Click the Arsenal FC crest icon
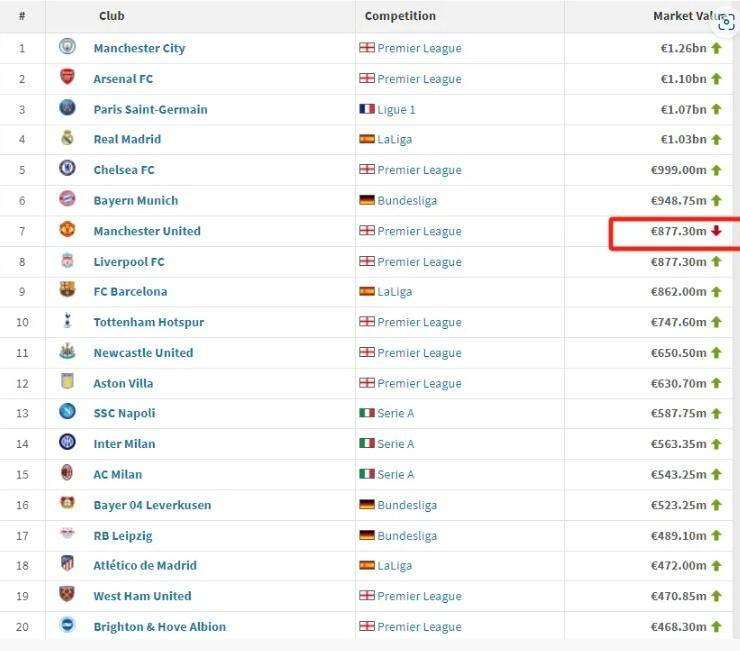Screen dimensions: 740x651 click(67, 78)
